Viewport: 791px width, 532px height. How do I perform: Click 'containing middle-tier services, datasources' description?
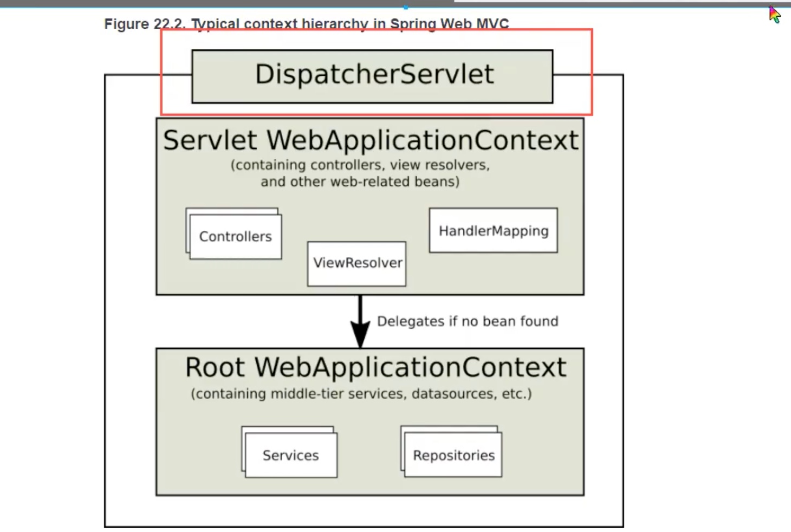[361, 394]
